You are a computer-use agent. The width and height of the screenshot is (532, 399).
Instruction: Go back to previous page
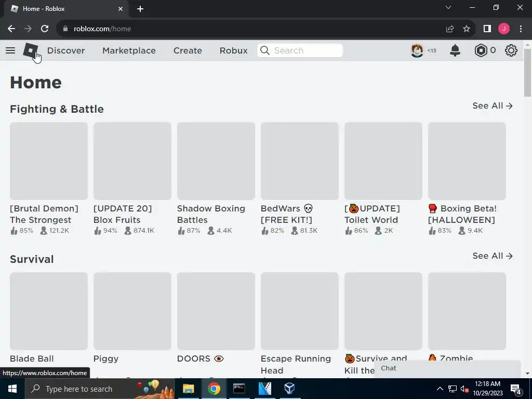coord(11,29)
